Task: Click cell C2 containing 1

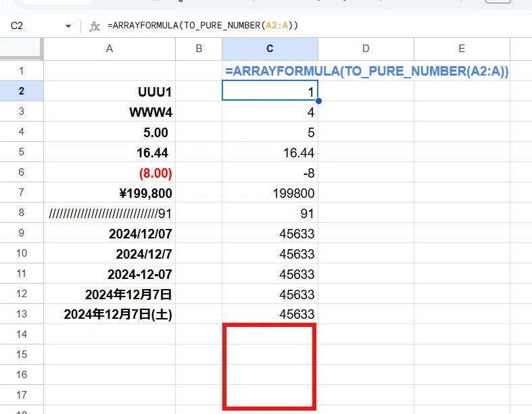Action: tap(270, 90)
